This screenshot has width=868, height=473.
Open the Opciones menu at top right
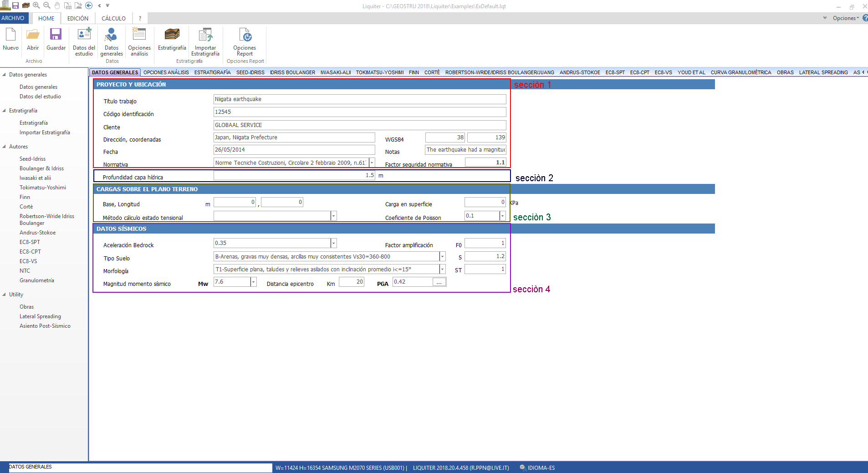pyautogui.click(x=846, y=18)
